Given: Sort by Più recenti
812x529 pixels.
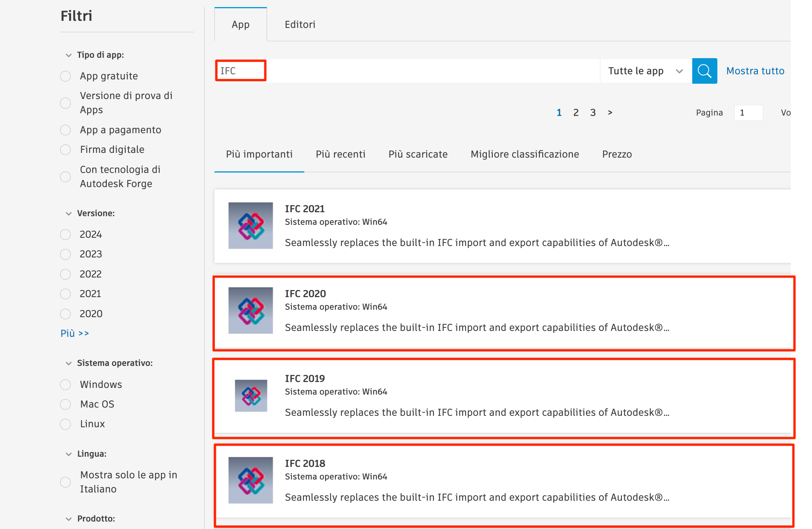Looking at the screenshot, I should (340, 154).
